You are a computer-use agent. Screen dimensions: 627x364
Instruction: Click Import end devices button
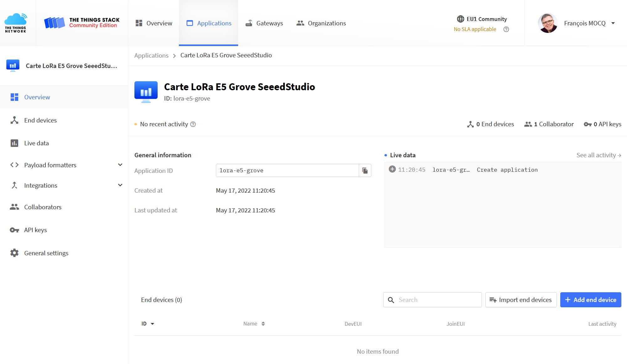(521, 300)
